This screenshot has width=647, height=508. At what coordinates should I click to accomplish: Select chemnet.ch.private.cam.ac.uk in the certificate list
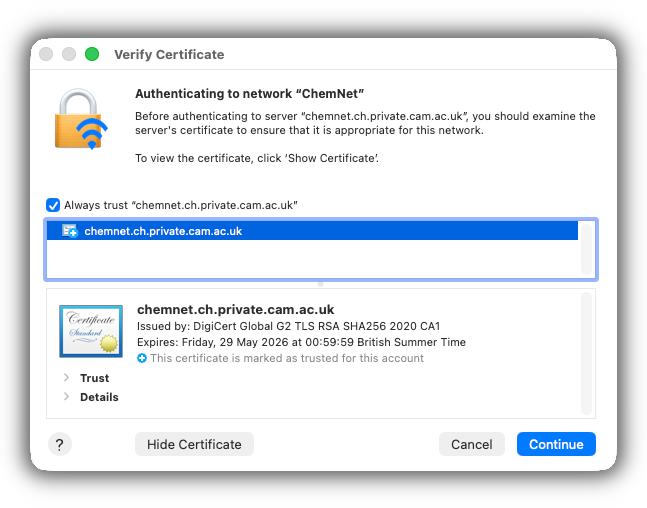click(163, 231)
